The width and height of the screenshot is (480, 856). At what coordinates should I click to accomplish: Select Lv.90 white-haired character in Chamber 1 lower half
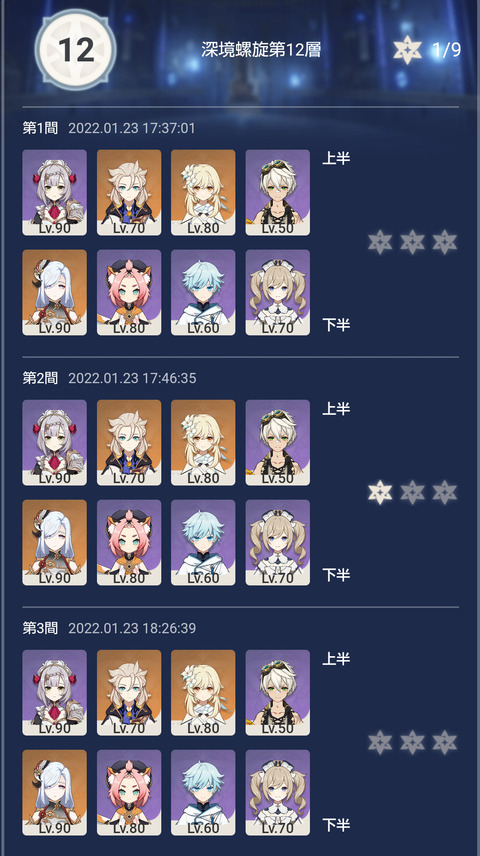[x=55, y=293]
